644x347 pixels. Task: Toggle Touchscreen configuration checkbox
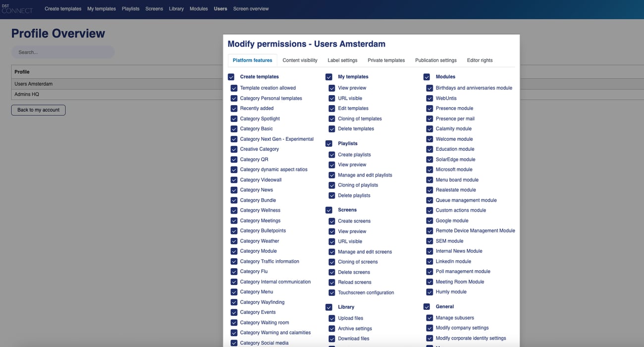coord(332,292)
